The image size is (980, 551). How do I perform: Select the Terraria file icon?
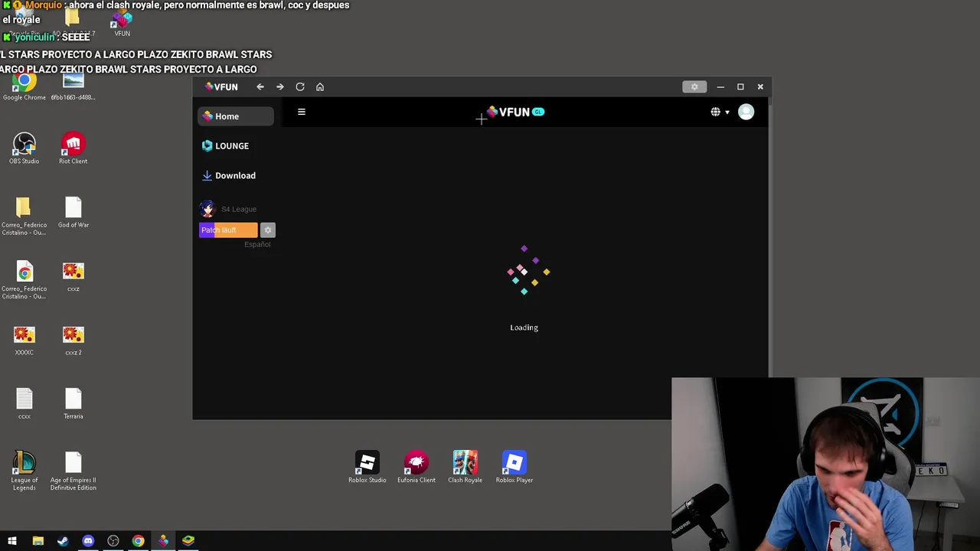pyautogui.click(x=73, y=404)
